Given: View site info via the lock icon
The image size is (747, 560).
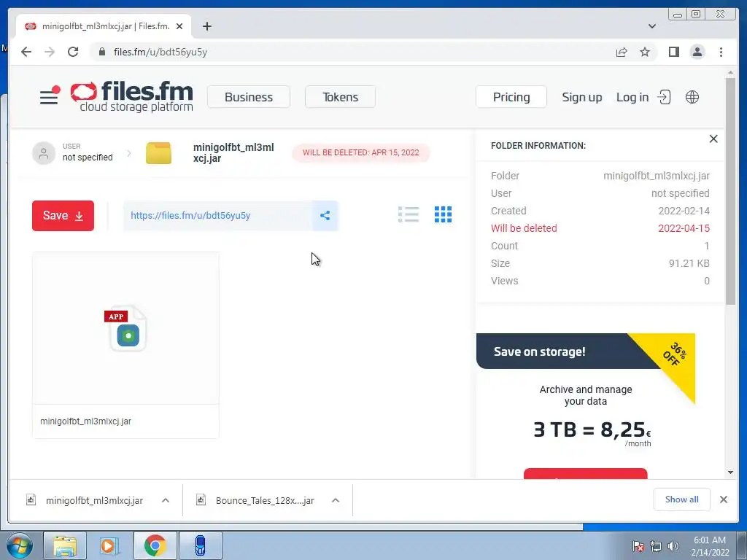Looking at the screenshot, I should (x=102, y=52).
